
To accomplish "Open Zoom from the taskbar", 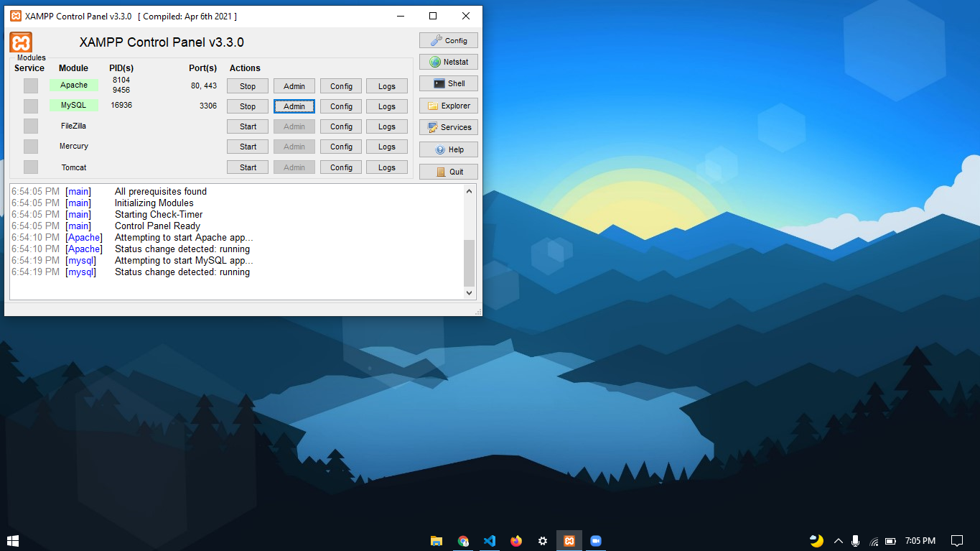I will click(596, 541).
